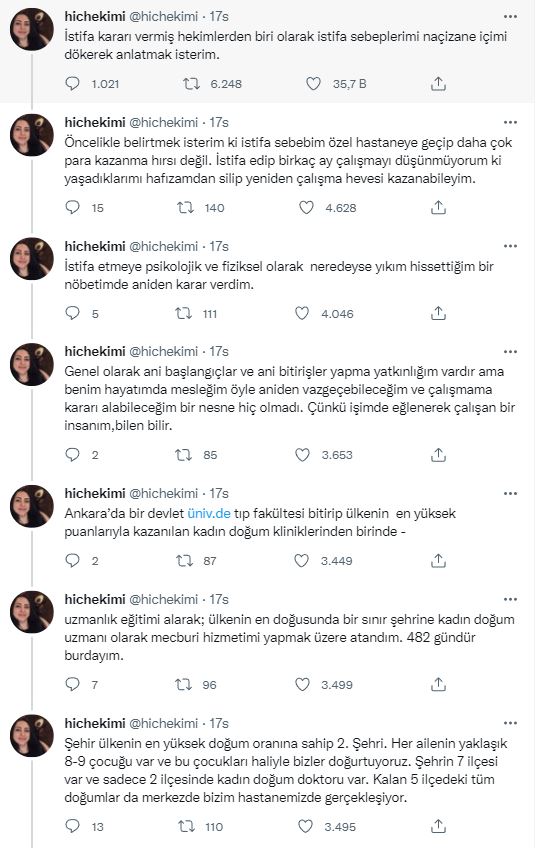This screenshot has width=537, height=848.
Task: Like the tweet with 35,7 B likes
Action: tap(313, 84)
